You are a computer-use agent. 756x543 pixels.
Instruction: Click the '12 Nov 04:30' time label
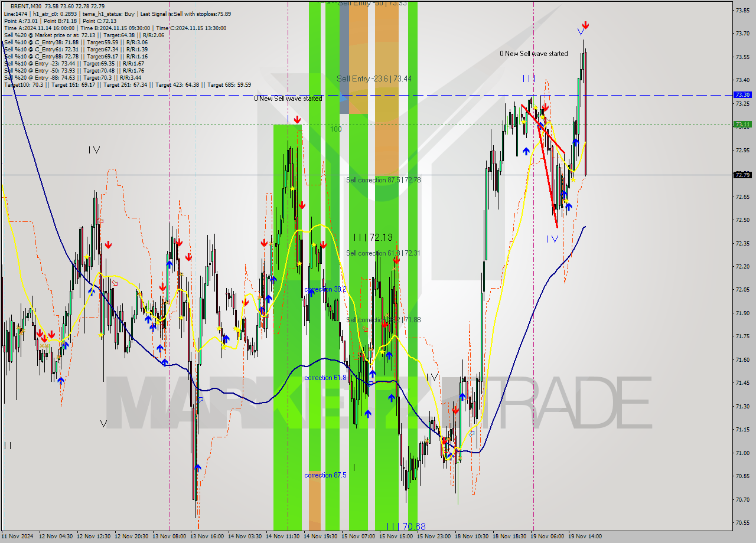[56, 537]
